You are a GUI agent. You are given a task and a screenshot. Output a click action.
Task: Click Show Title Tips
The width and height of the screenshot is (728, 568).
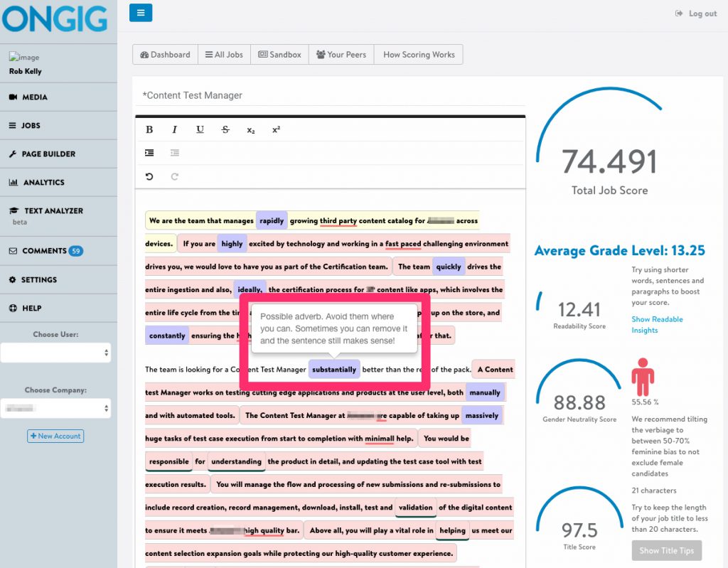(666, 550)
